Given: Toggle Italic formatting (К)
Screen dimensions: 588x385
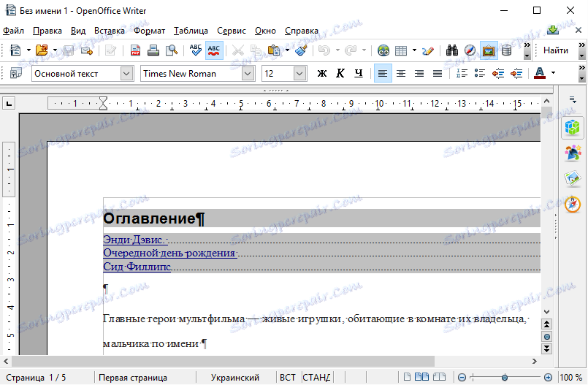Looking at the screenshot, I should tap(340, 73).
